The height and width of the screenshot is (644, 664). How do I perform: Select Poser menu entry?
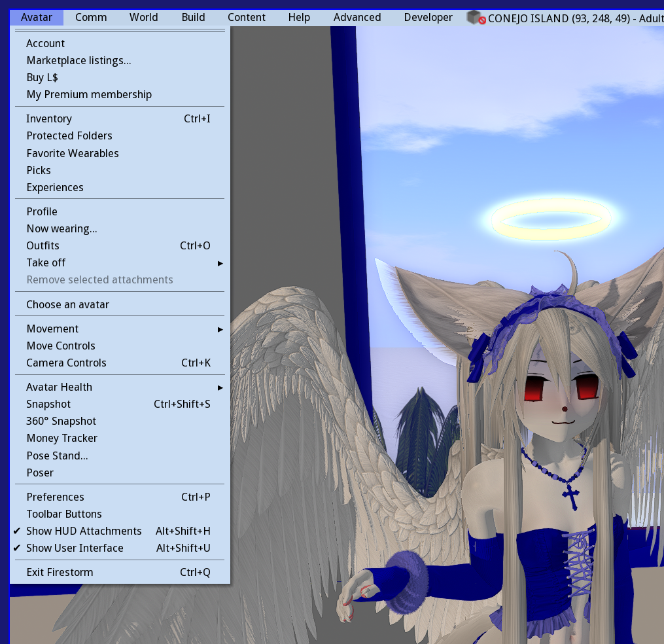(x=120, y=473)
